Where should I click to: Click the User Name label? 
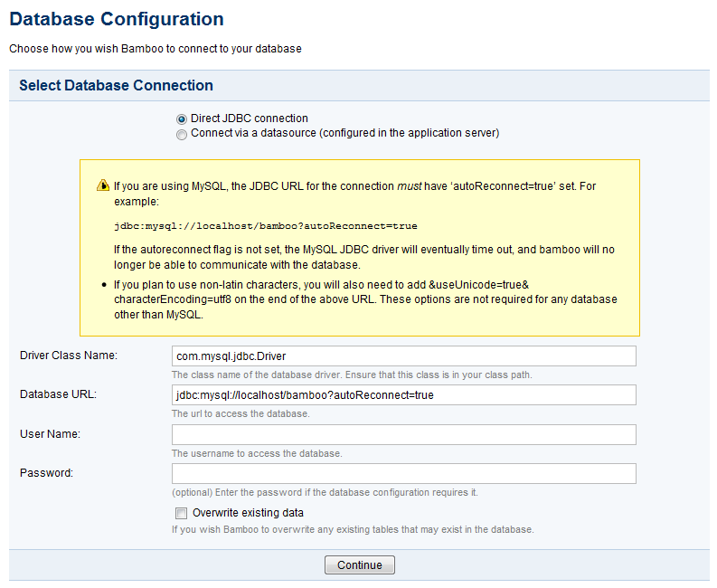[50, 434]
